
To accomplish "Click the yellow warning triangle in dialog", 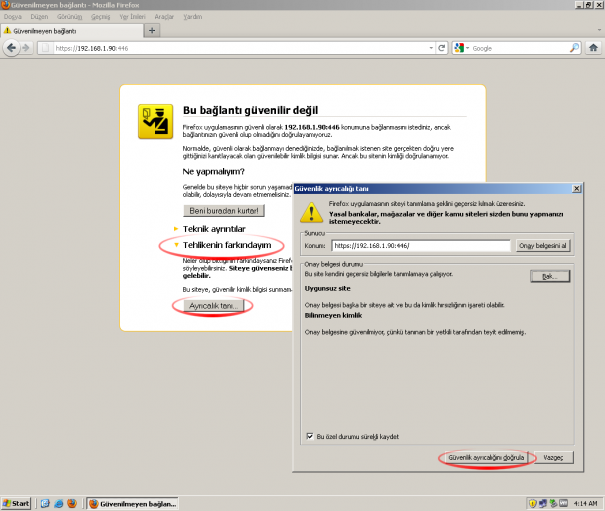I will pyautogui.click(x=311, y=213).
